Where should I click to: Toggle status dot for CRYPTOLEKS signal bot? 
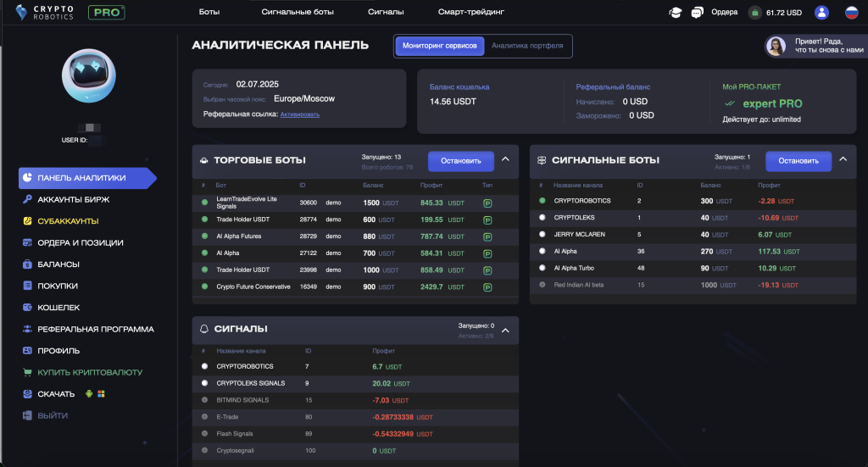point(542,218)
